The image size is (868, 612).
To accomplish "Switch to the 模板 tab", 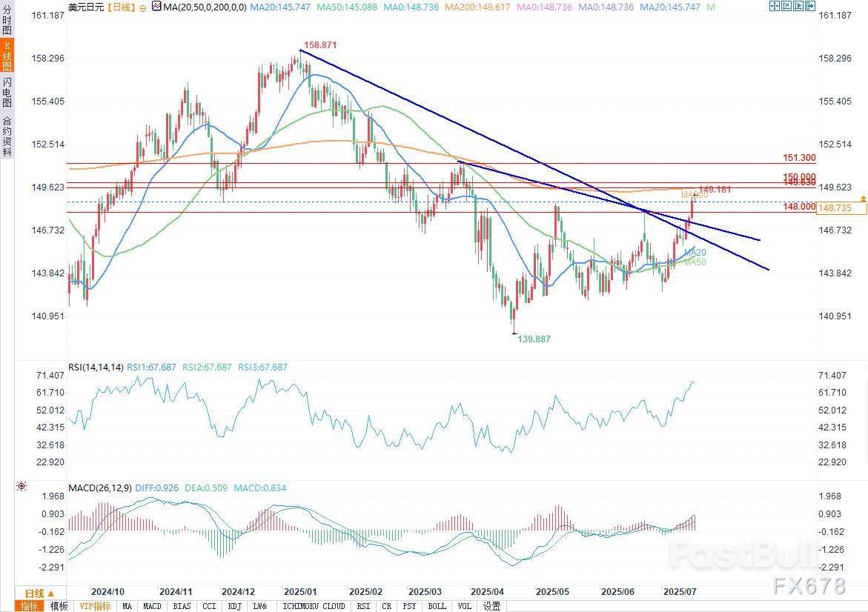I will click(x=59, y=606).
